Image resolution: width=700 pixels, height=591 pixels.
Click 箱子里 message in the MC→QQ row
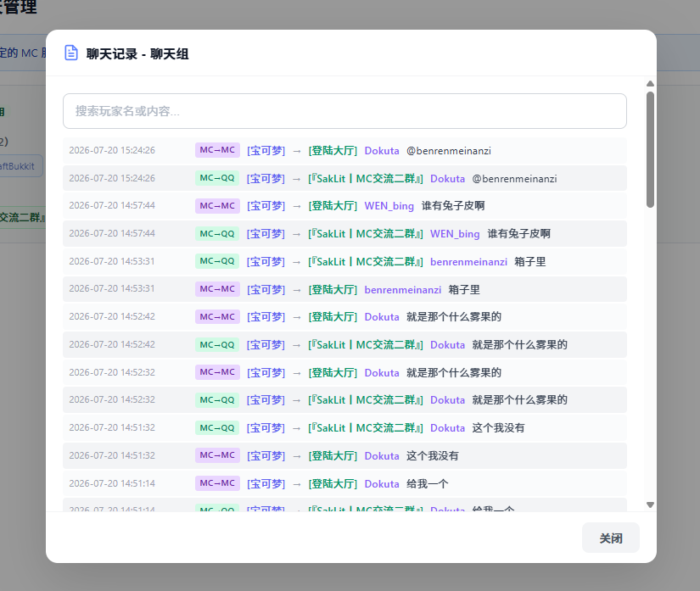(x=530, y=262)
